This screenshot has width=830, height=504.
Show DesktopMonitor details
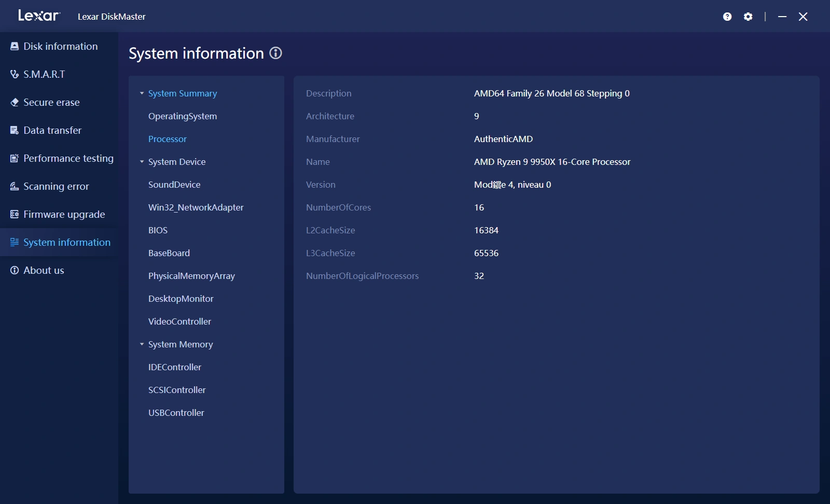click(x=181, y=299)
